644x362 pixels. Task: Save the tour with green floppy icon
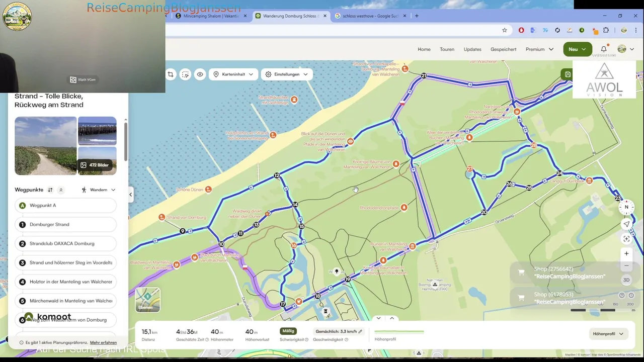point(568,74)
